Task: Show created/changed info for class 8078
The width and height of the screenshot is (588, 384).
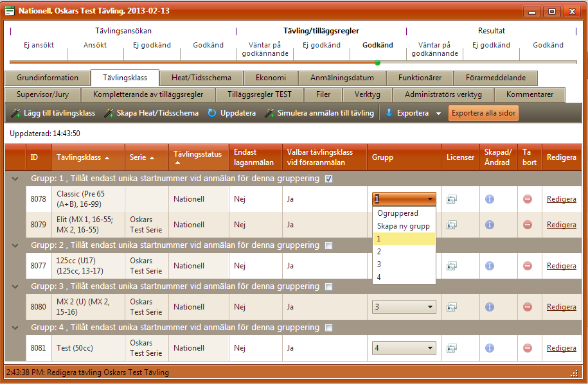Action: click(x=490, y=199)
